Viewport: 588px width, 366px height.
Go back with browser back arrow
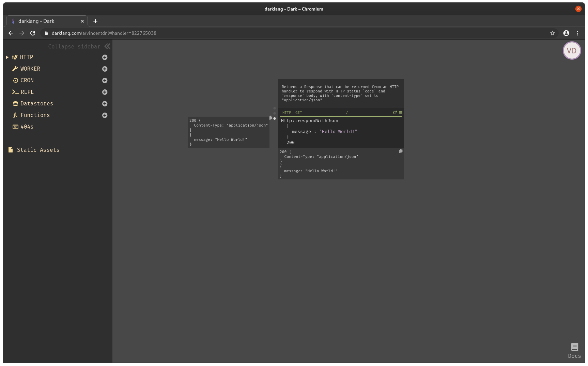(x=11, y=33)
